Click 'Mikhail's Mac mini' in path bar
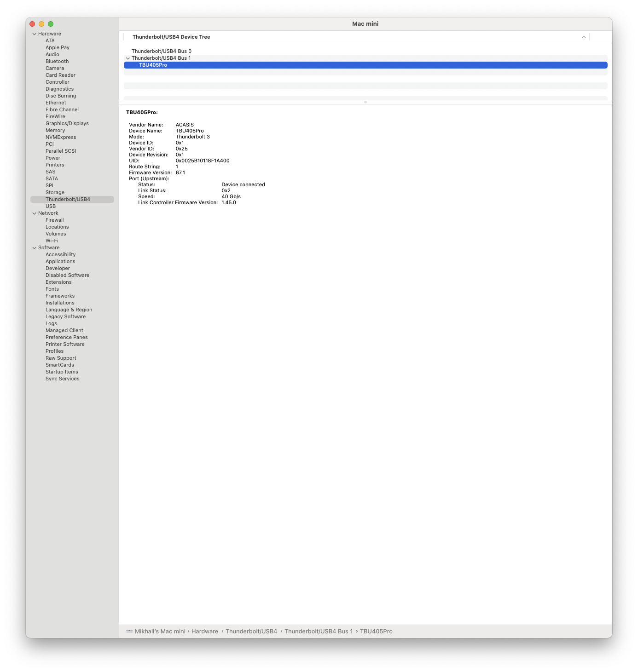The height and width of the screenshot is (672, 638). [x=160, y=632]
